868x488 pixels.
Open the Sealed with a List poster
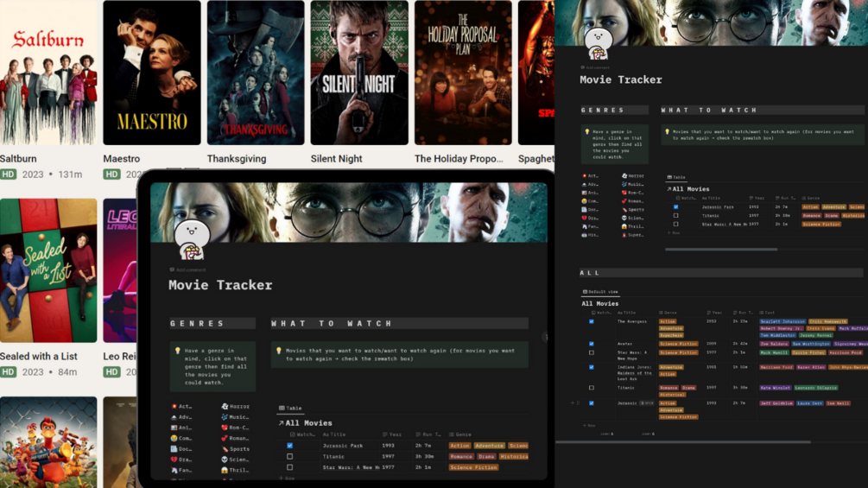coord(48,270)
